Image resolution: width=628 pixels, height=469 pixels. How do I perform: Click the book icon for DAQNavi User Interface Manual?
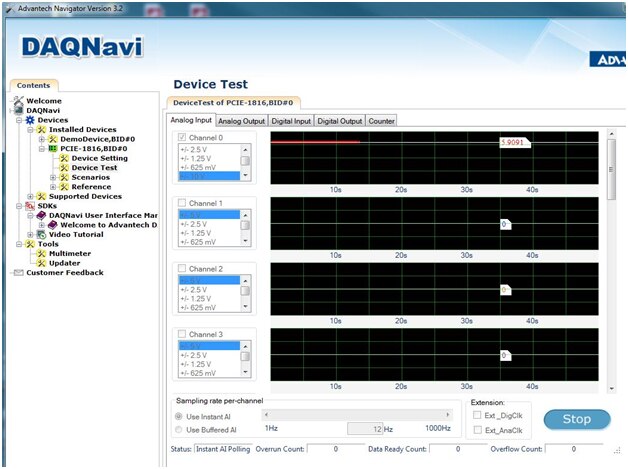coord(41,215)
